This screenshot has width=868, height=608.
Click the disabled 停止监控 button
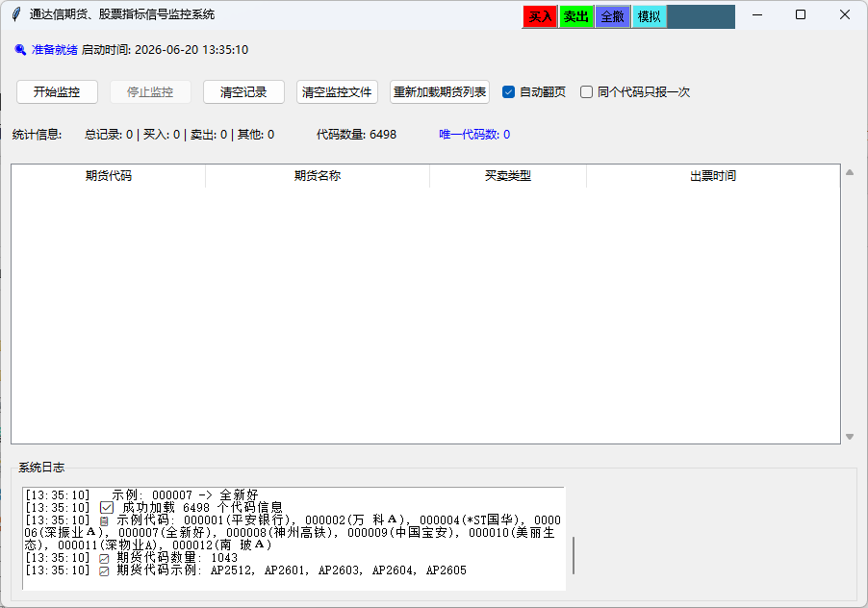[150, 91]
